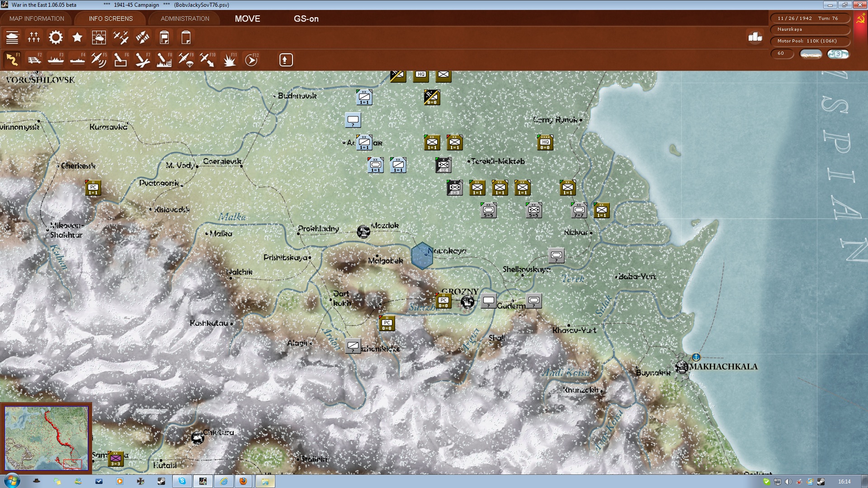This screenshot has height=488, width=868.
Task: Select the F2 rail movement mode
Action: [x=34, y=60]
